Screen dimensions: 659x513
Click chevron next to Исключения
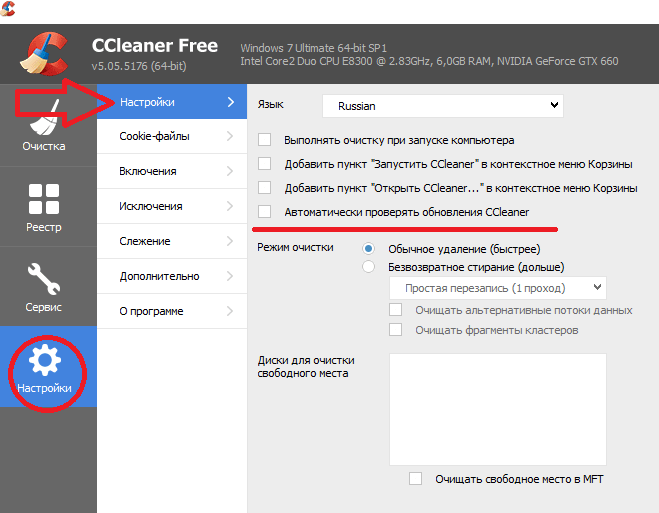pos(230,206)
